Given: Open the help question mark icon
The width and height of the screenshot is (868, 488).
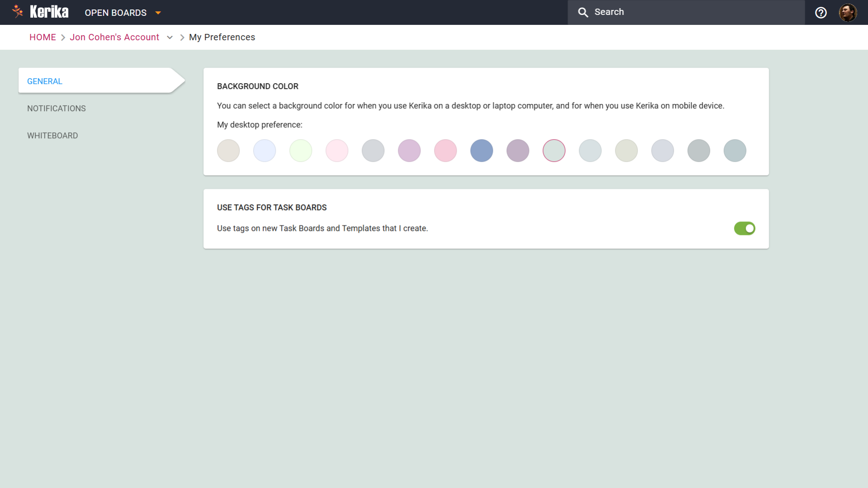Looking at the screenshot, I should pyautogui.click(x=821, y=13).
